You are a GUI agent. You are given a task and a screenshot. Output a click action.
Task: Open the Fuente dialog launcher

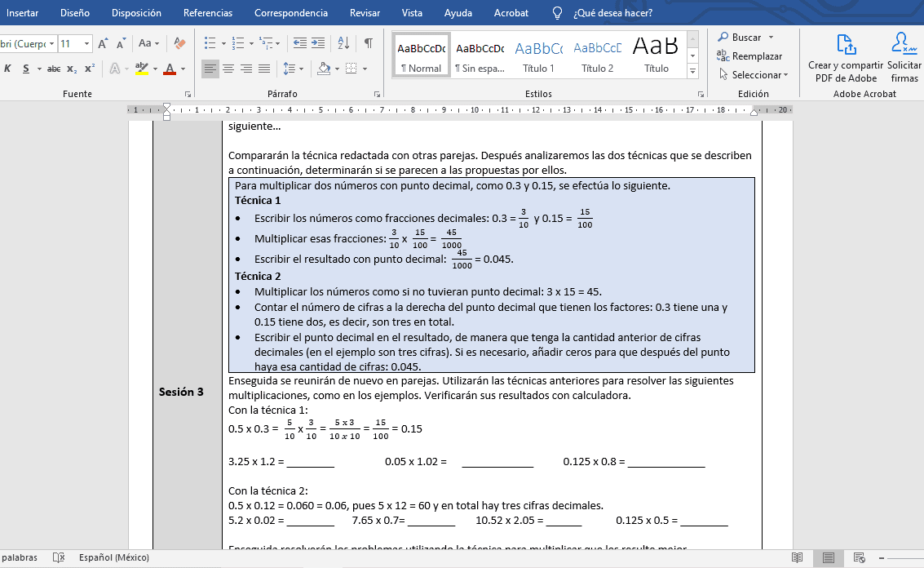[x=188, y=94]
